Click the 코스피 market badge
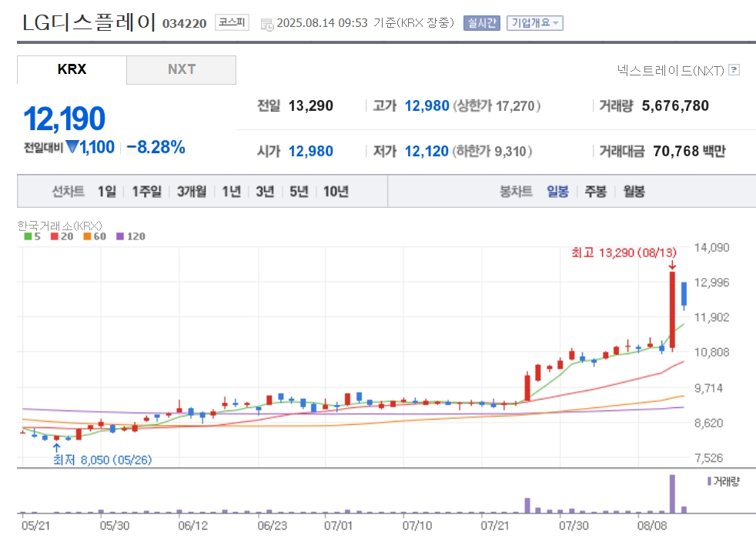The height and width of the screenshot is (542, 756). [232, 22]
